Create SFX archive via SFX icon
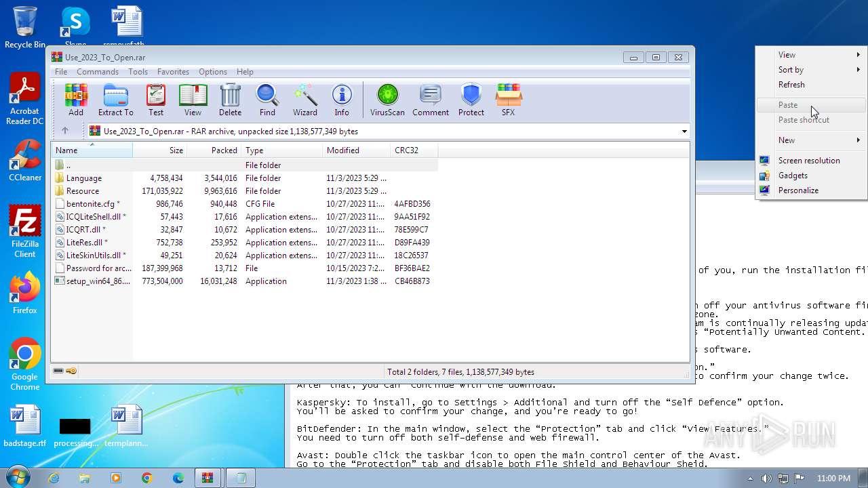The width and height of the screenshot is (868, 488). click(508, 100)
